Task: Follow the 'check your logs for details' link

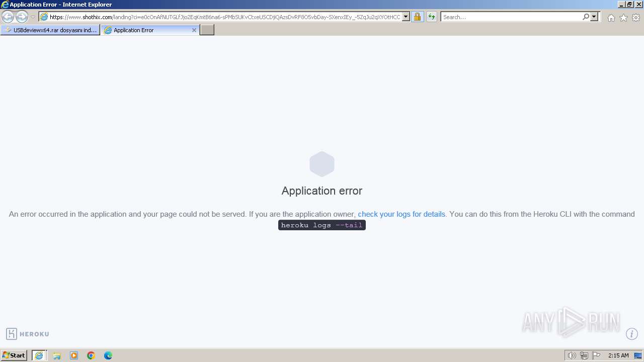Action: click(x=401, y=214)
